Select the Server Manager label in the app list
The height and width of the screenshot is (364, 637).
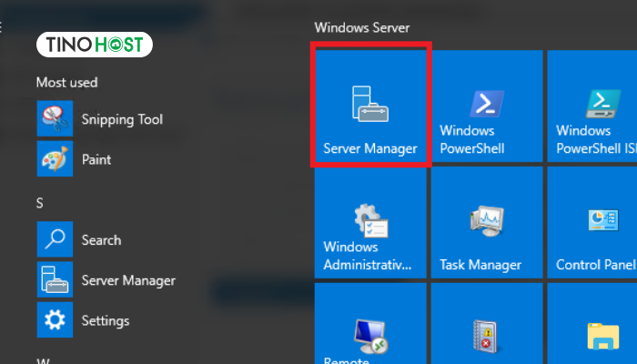tap(128, 280)
